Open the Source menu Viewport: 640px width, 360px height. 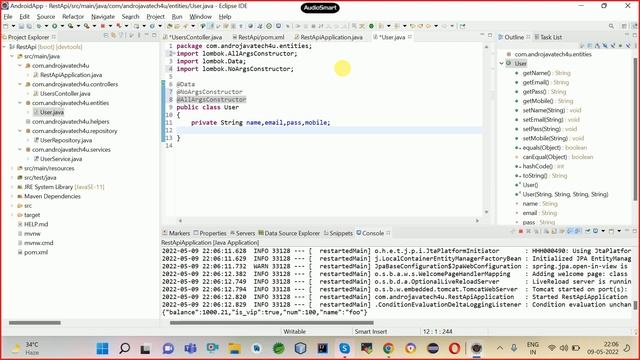tap(46, 16)
